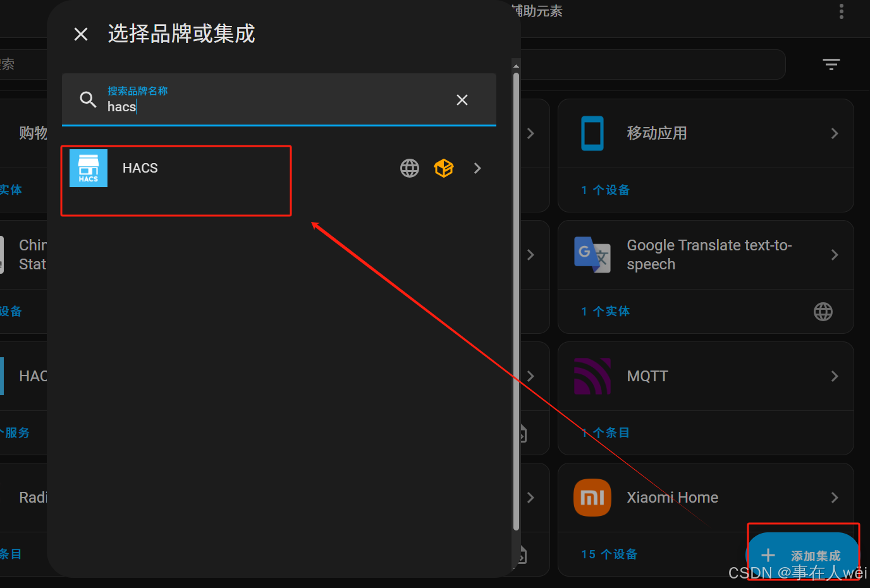
Task: Open the three-dot overflow menu
Action: [841, 11]
